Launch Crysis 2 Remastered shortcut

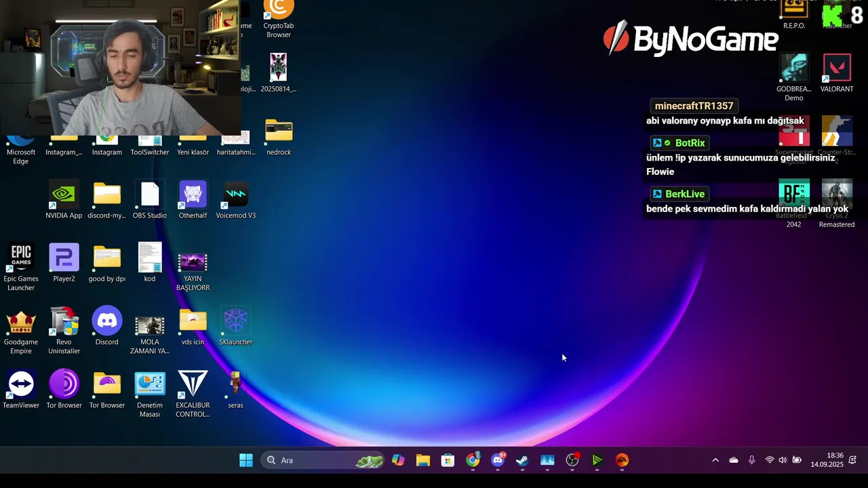pyautogui.click(x=837, y=204)
